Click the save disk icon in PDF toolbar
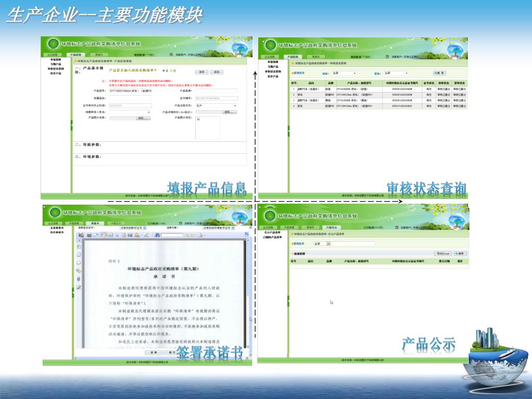The width and height of the screenshot is (532, 399). (81, 235)
